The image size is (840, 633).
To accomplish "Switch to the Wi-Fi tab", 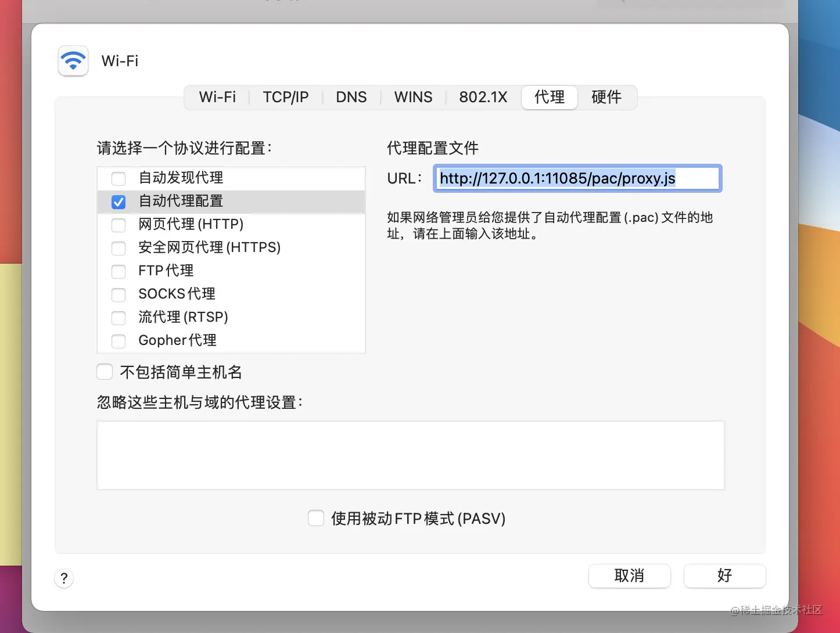I will (x=217, y=97).
